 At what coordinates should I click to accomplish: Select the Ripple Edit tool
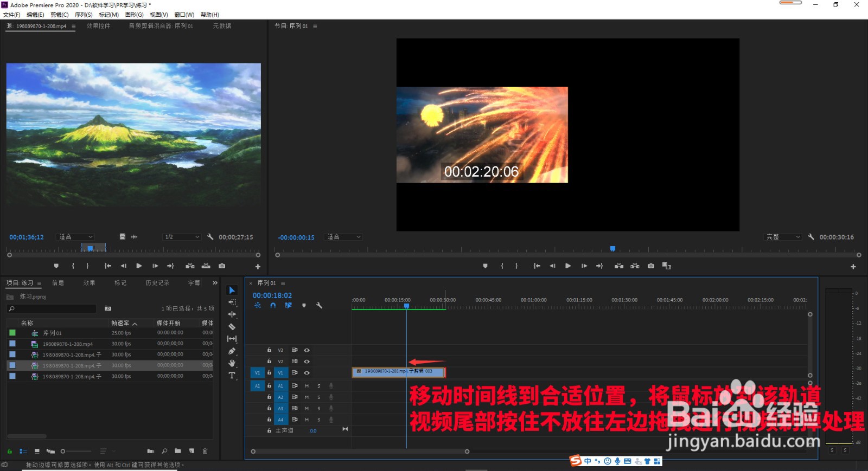(232, 314)
